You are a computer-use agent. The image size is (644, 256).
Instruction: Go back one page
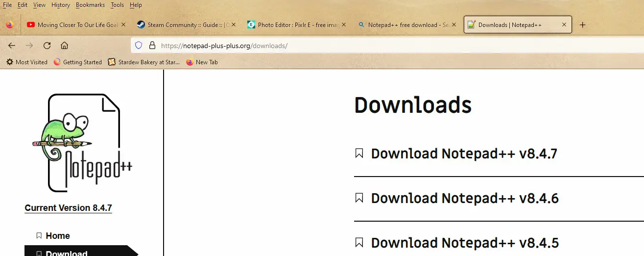(12, 46)
